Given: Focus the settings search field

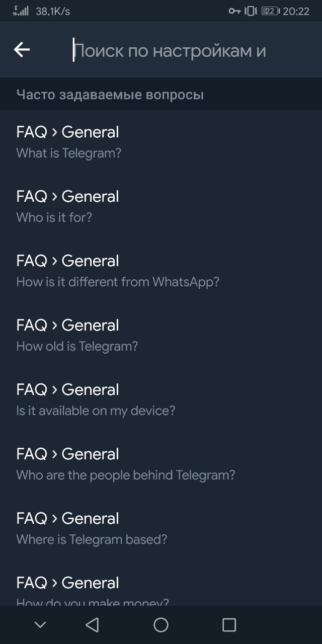Looking at the screenshot, I should pos(191,50).
